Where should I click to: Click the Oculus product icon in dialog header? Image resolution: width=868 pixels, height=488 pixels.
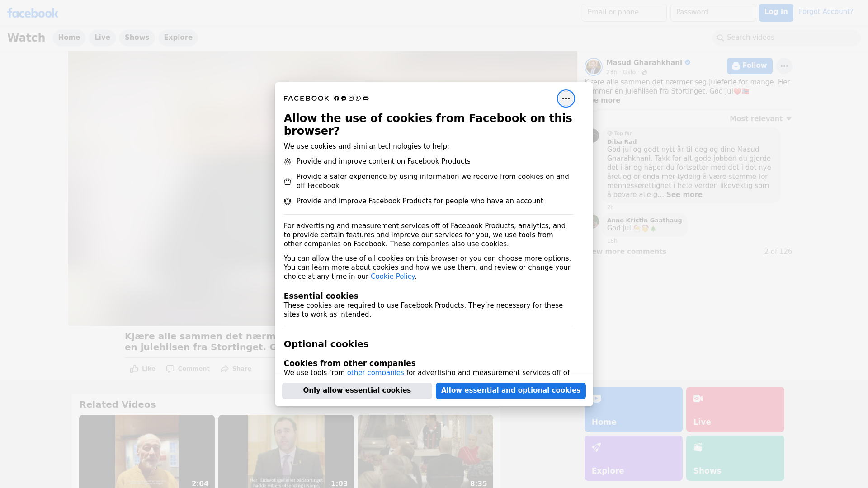(366, 99)
